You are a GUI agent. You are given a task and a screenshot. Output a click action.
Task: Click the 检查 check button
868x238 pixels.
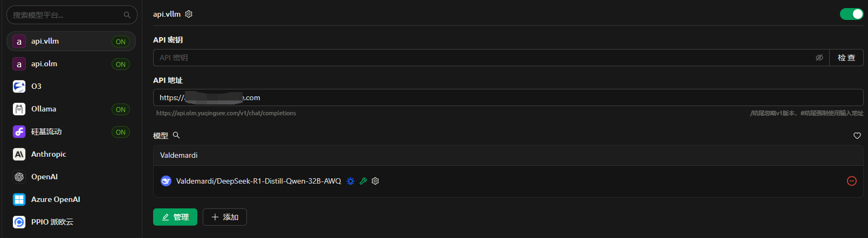(846, 58)
